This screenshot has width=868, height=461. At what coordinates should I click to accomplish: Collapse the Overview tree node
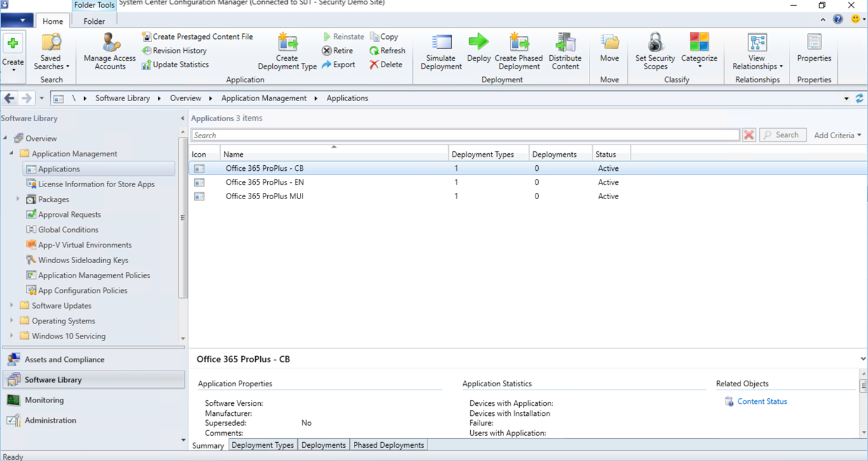6,138
